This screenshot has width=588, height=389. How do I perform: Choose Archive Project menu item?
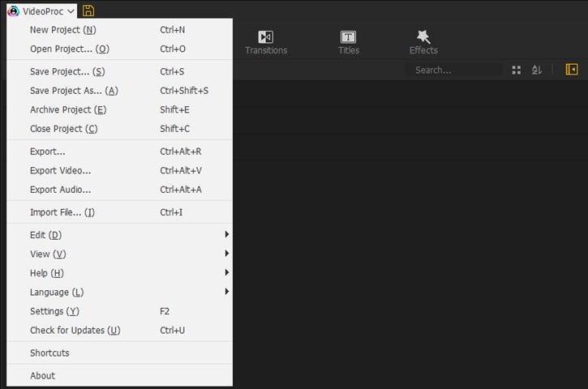pyautogui.click(x=119, y=109)
